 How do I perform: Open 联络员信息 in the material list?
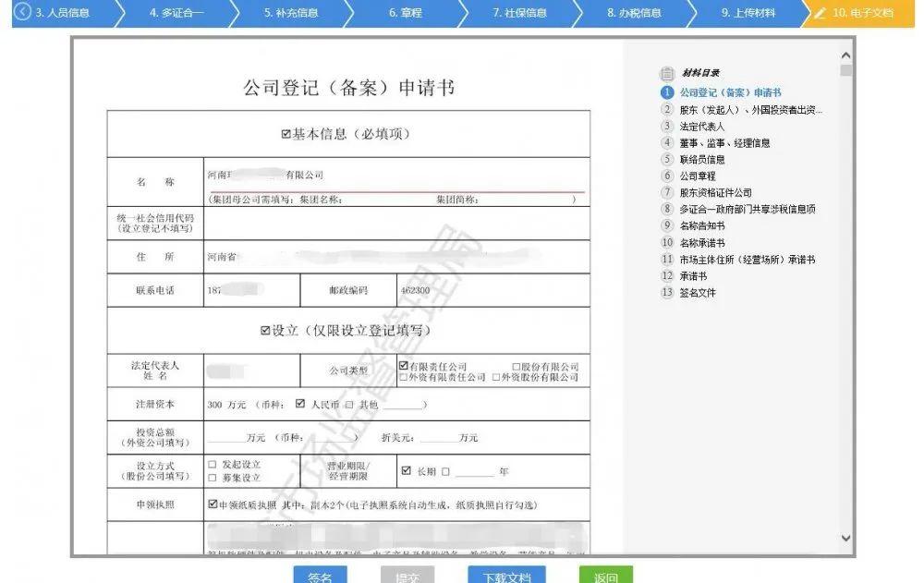[702, 160]
